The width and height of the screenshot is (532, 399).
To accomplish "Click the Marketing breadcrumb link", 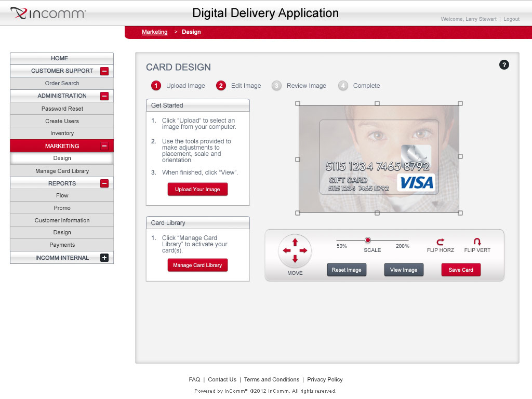I will pyautogui.click(x=155, y=32).
